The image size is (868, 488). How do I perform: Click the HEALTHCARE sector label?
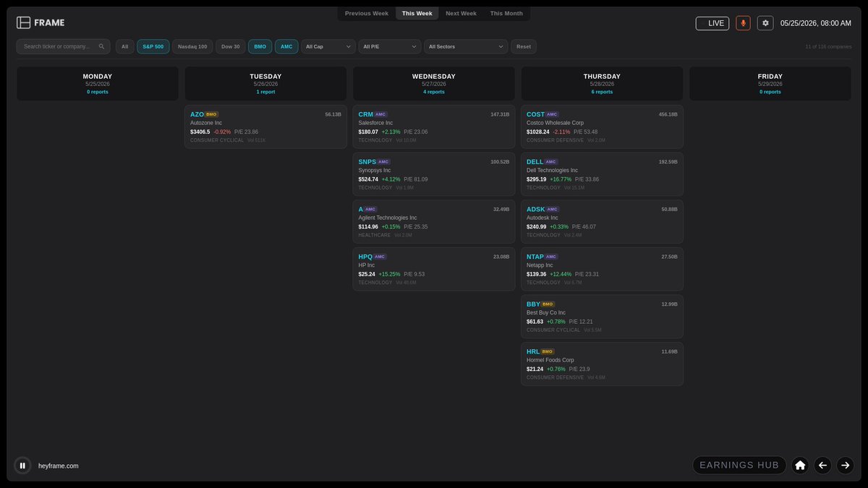point(374,235)
